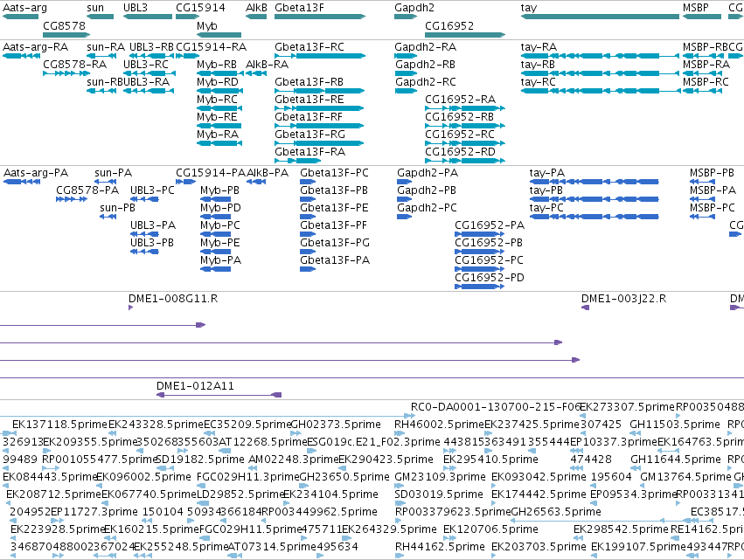Select BAC end DME1-003J22.R

tap(586, 308)
